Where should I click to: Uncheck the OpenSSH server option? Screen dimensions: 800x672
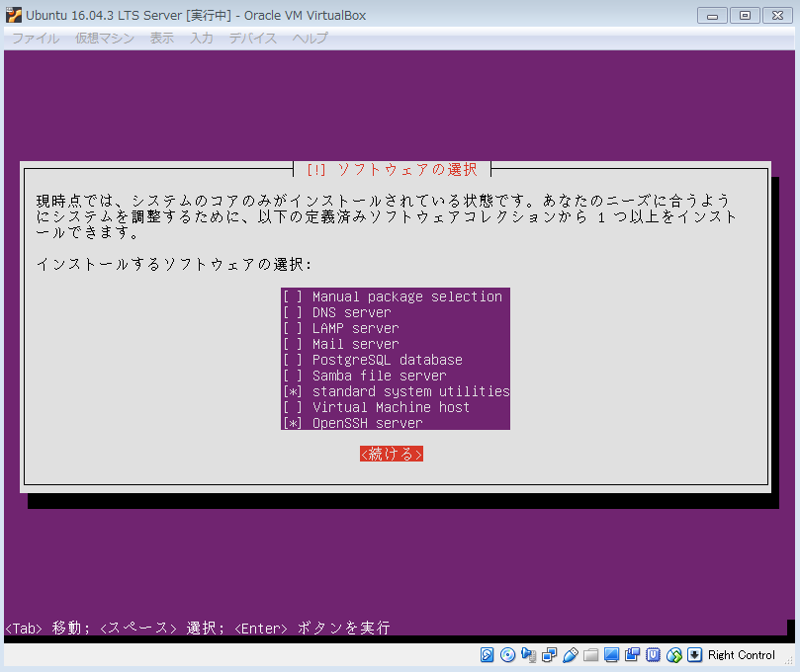(x=293, y=423)
